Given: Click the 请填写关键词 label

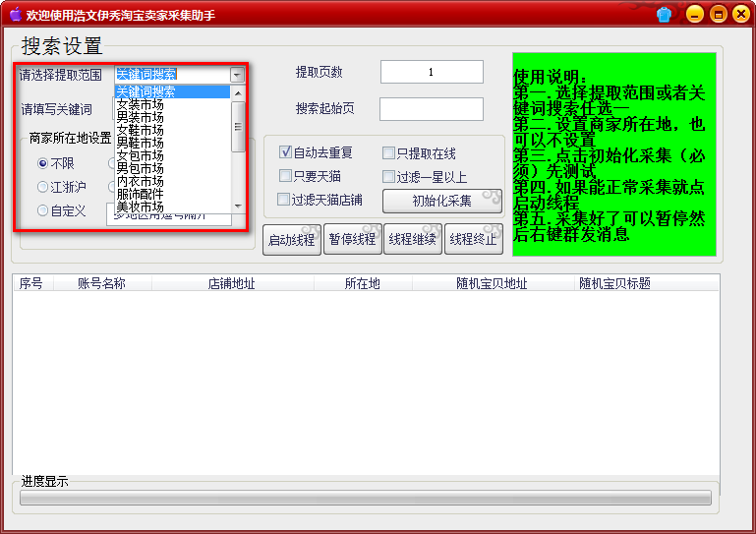Looking at the screenshot, I should point(56,109).
